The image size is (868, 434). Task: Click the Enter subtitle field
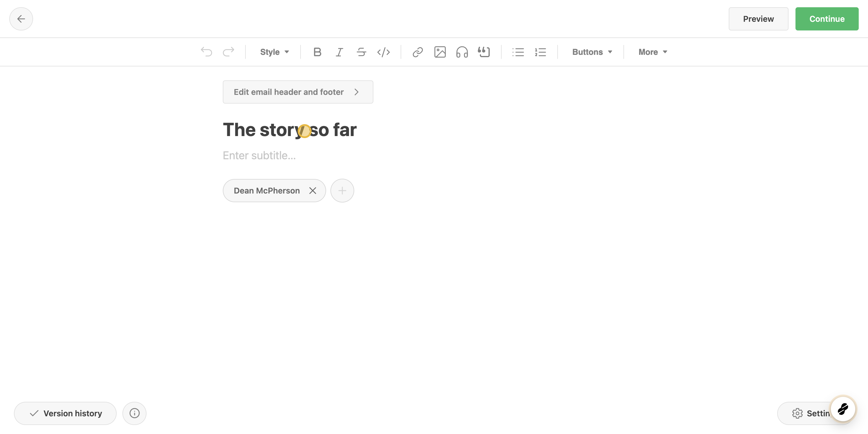coord(259,155)
